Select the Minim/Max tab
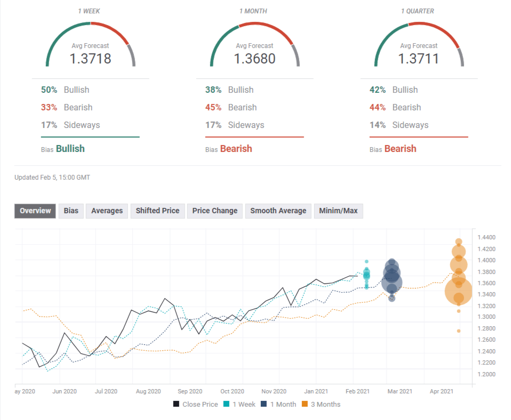This screenshot has width=511, height=420. pyautogui.click(x=338, y=211)
